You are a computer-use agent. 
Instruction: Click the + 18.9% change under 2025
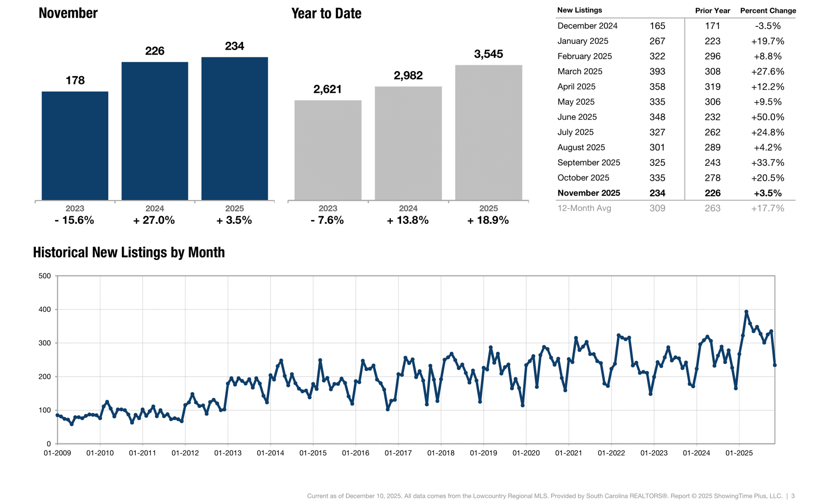click(x=488, y=220)
